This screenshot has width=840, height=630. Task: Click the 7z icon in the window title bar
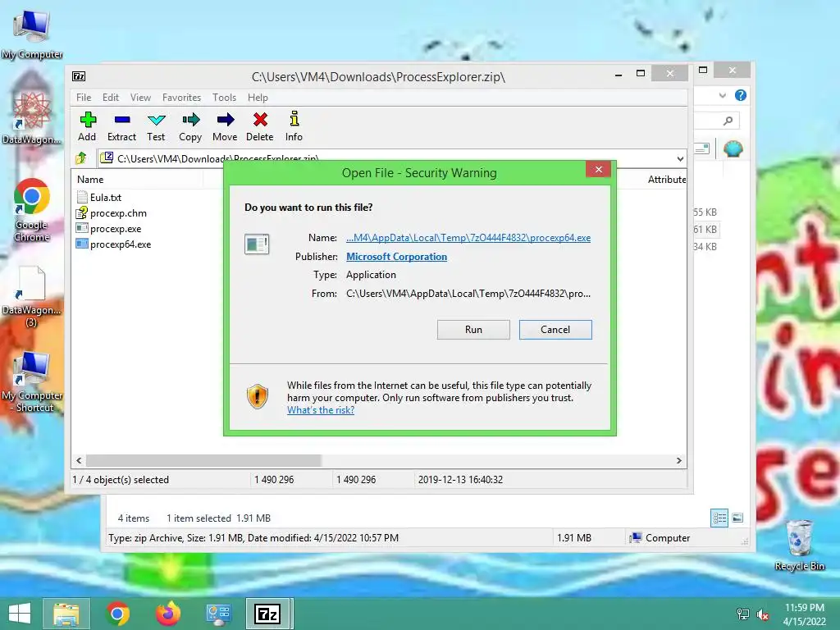(x=79, y=76)
